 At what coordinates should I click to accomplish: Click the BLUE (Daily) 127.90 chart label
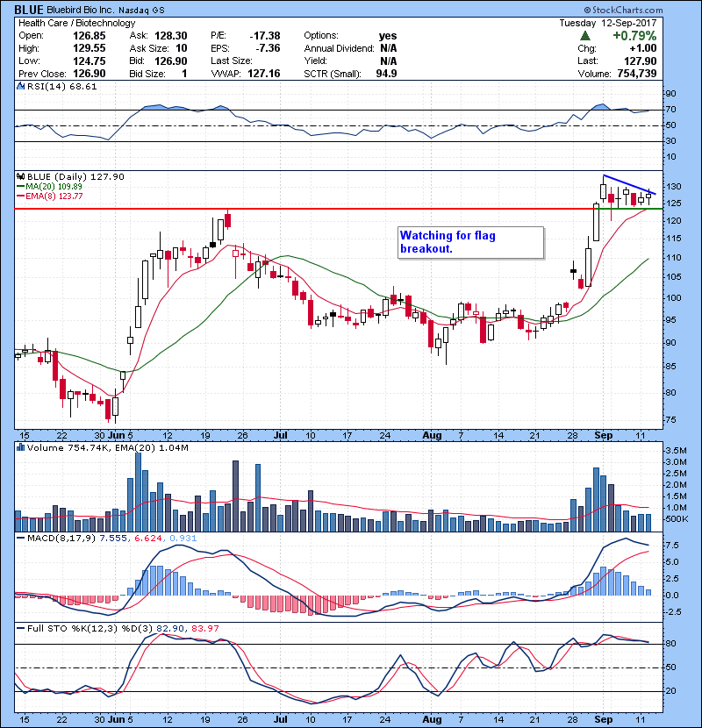point(75,176)
